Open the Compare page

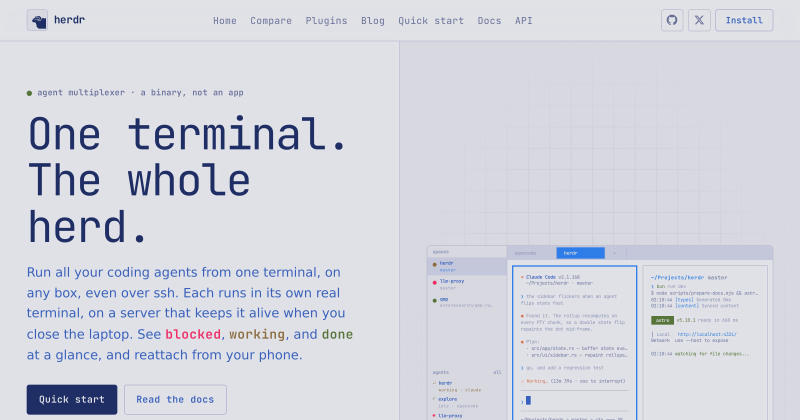click(271, 21)
